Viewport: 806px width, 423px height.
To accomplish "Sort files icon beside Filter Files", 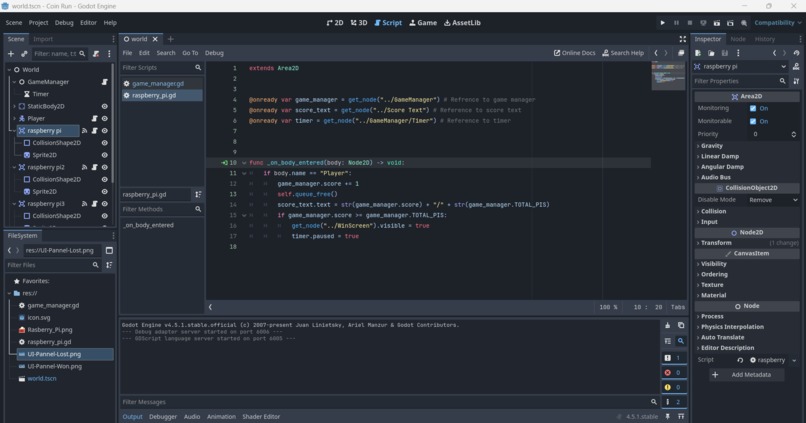I will [x=109, y=265].
